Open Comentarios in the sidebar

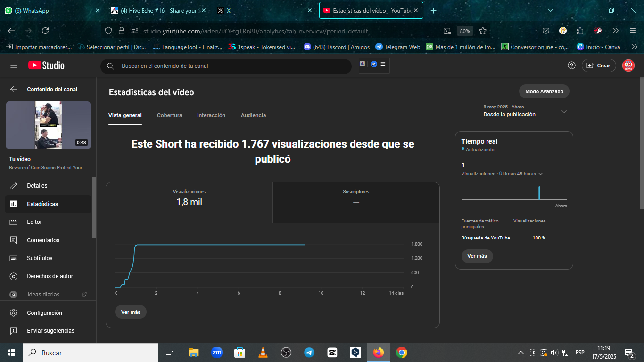coord(49,240)
